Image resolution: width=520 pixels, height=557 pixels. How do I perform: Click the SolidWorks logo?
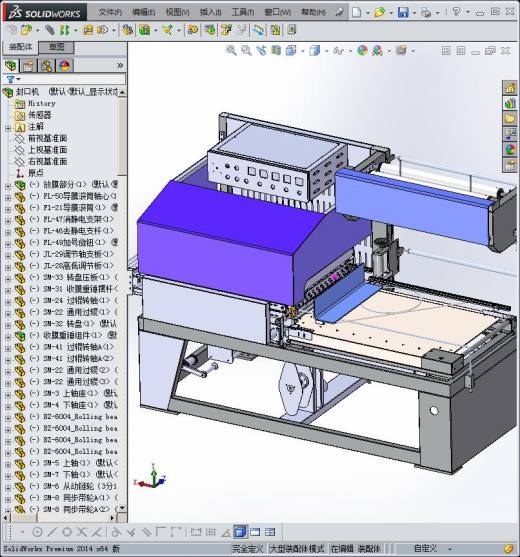45,13
